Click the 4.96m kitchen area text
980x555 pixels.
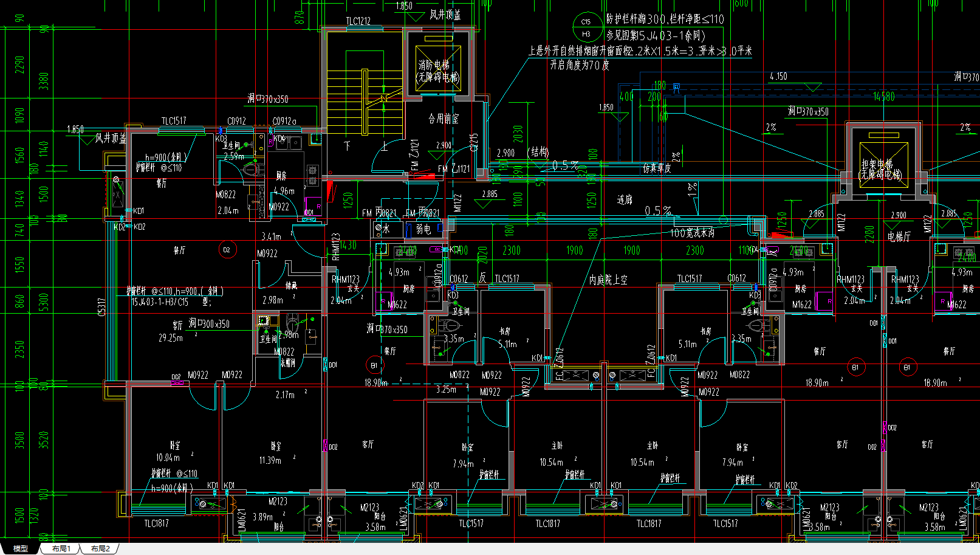[284, 191]
